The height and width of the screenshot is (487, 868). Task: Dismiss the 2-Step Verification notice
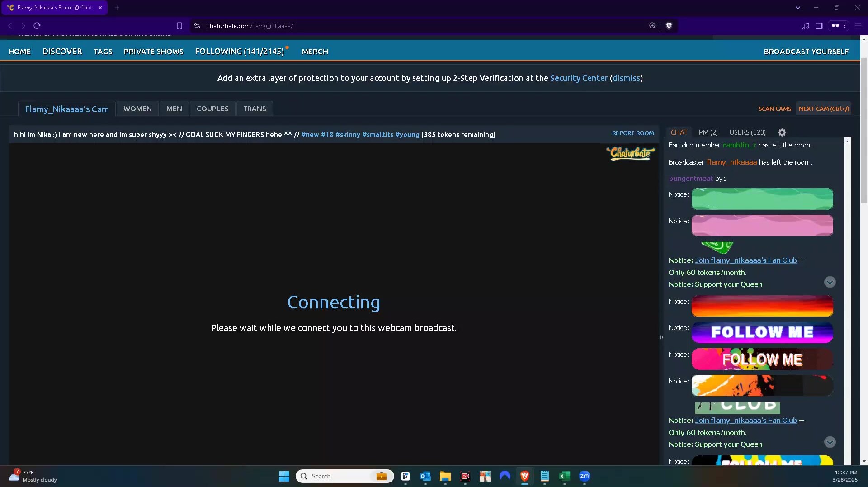coord(626,78)
